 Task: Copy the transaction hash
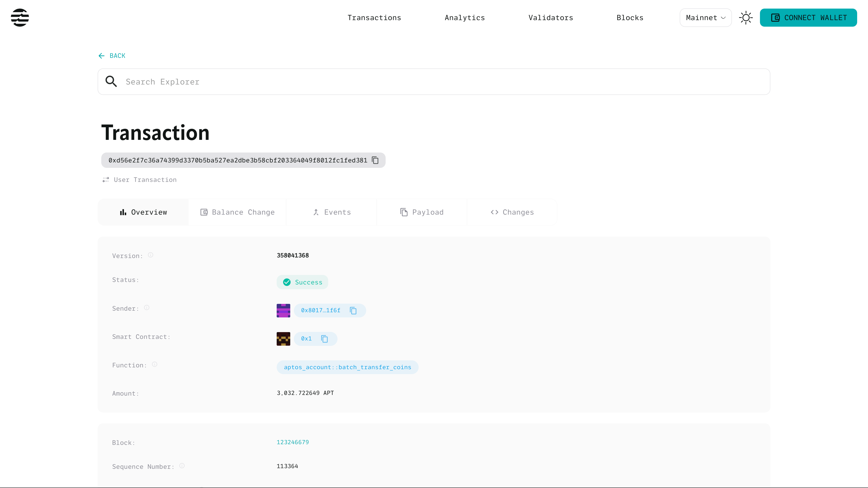[375, 160]
